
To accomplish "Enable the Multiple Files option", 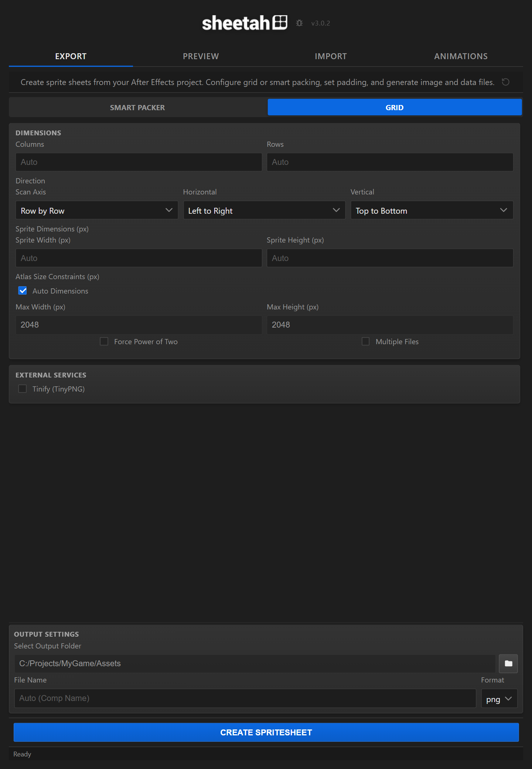I will pos(366,341).
